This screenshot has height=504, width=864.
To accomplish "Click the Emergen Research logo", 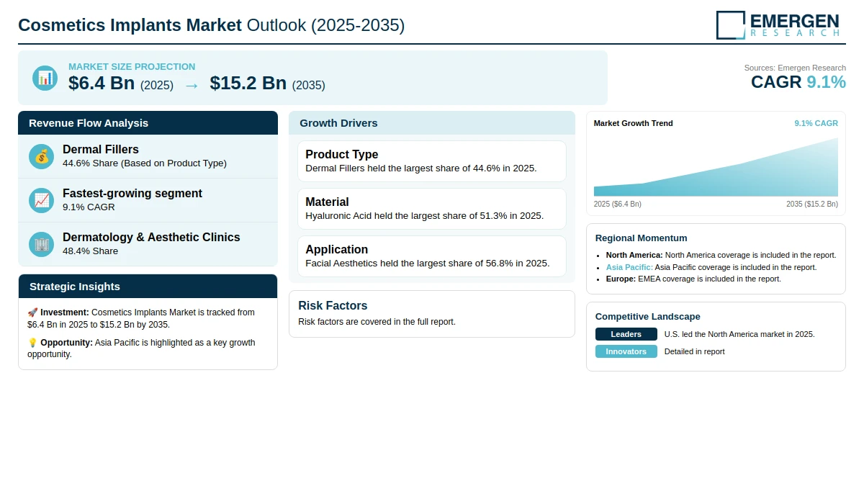I will [778, 24].
